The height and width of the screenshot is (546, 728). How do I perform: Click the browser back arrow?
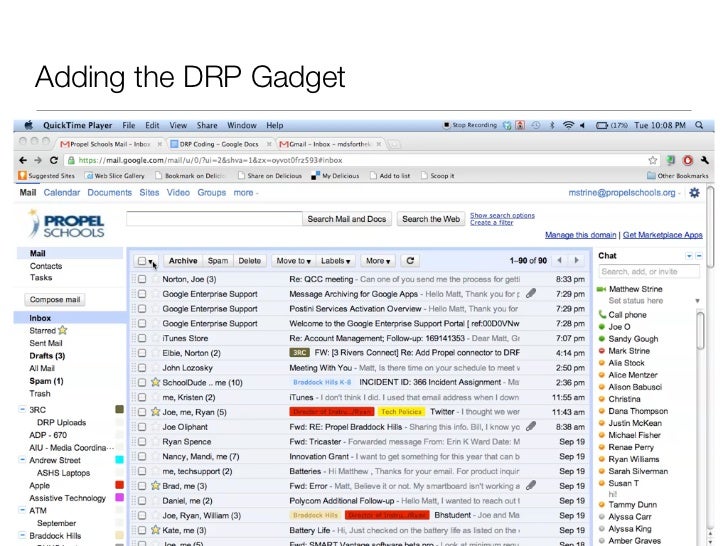(x=23, y=160)
